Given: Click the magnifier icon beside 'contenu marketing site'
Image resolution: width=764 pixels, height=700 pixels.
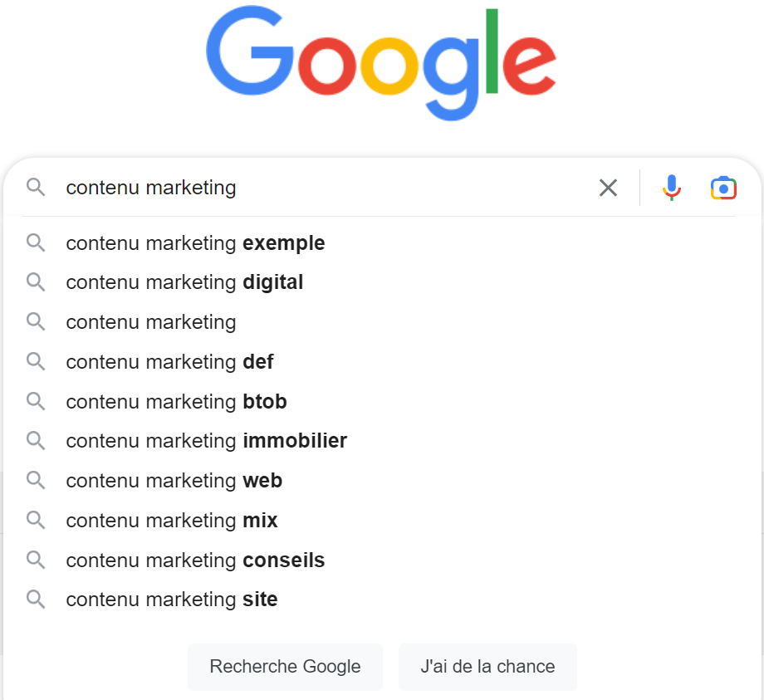Looking at the screenshot, I should point(36,600).
